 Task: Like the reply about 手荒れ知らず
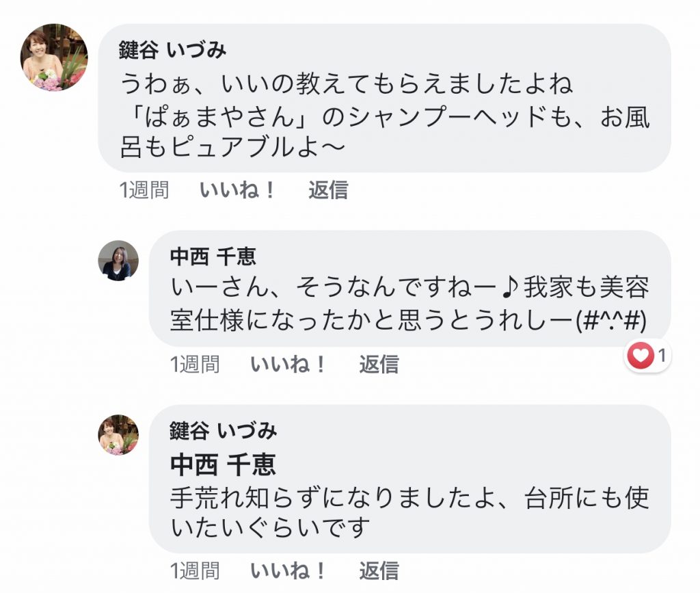tap(288, 570)
